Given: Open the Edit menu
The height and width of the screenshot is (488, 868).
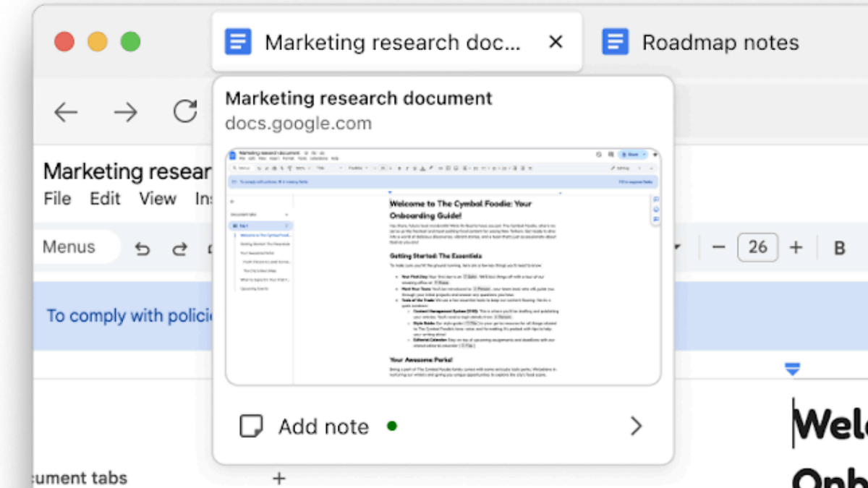Looking at the screenshot, I should (x=105, y=199).
